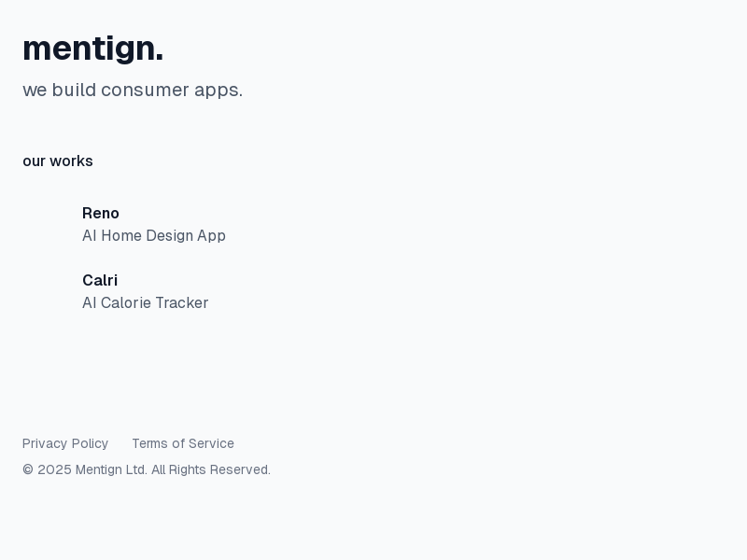Click the 'AI Home Design App' description
The height and width of the screenshot is (560, 747).
pyautogui.click(x=154, y=236)
